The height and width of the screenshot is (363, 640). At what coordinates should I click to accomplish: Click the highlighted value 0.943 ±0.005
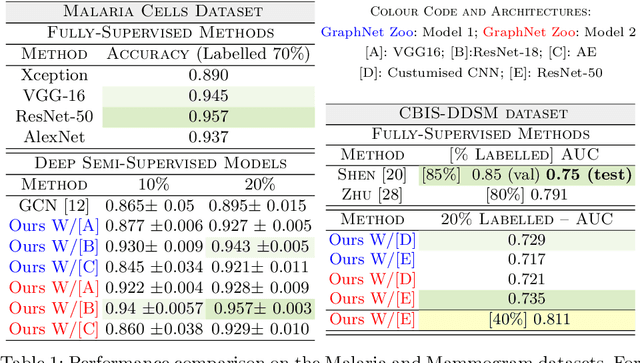[x=260, y=247]
